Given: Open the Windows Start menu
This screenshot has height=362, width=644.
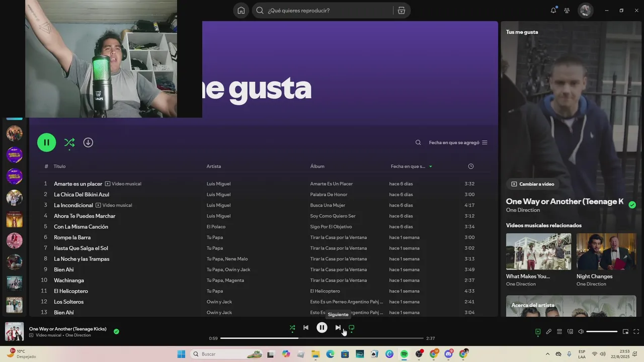Looking at the screenshot, I should tap(181, 354).
